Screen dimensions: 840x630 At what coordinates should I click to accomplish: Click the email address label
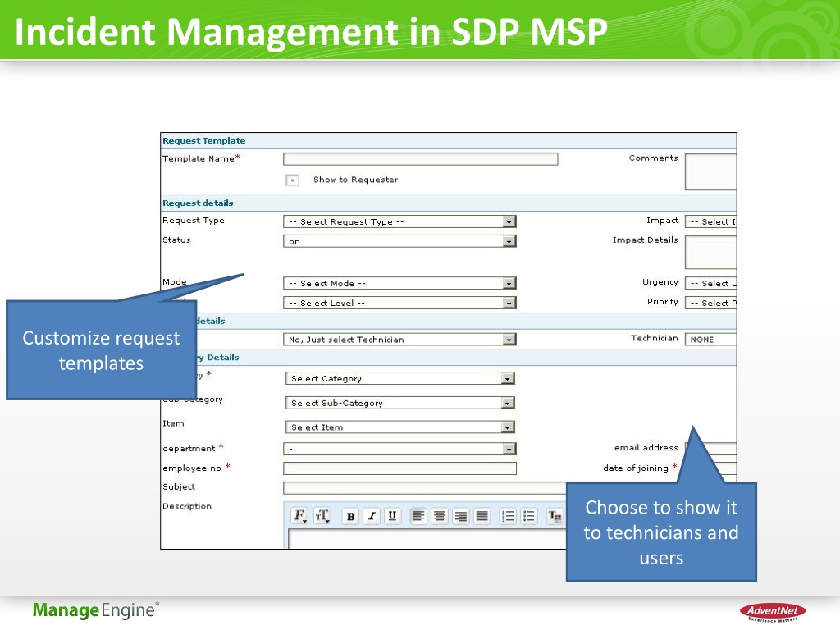pyautogui.click(x=646, y=447)
